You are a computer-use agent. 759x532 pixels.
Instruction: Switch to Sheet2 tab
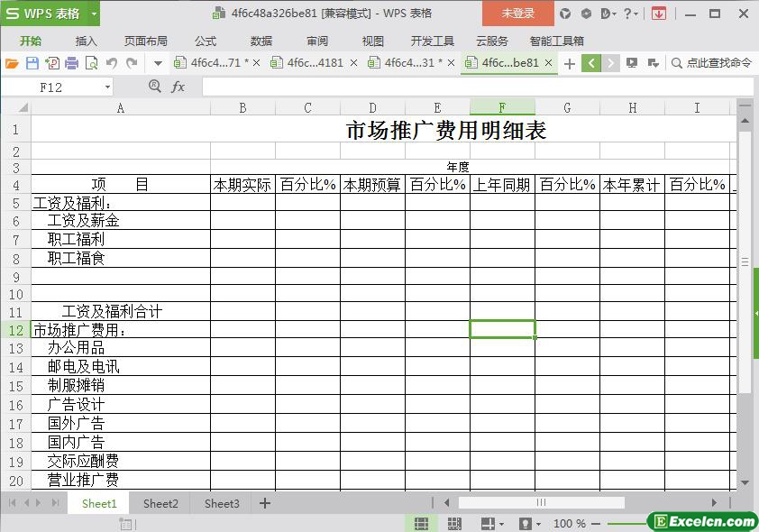(160, 503)
